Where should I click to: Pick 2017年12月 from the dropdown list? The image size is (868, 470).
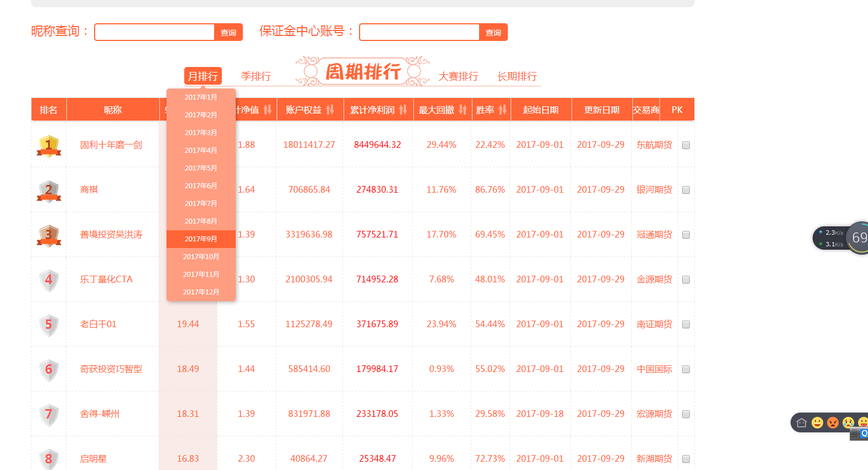click(x=201, y=292)
